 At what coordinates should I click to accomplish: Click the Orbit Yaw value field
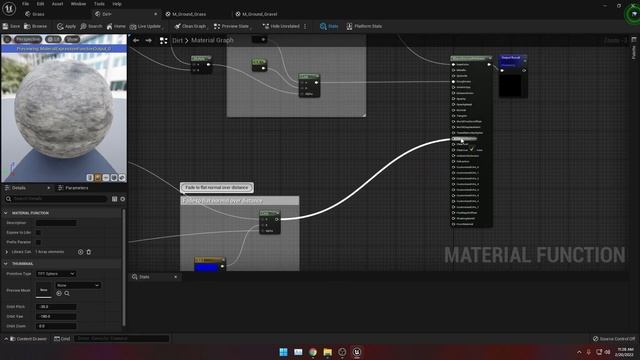point(56,316)
